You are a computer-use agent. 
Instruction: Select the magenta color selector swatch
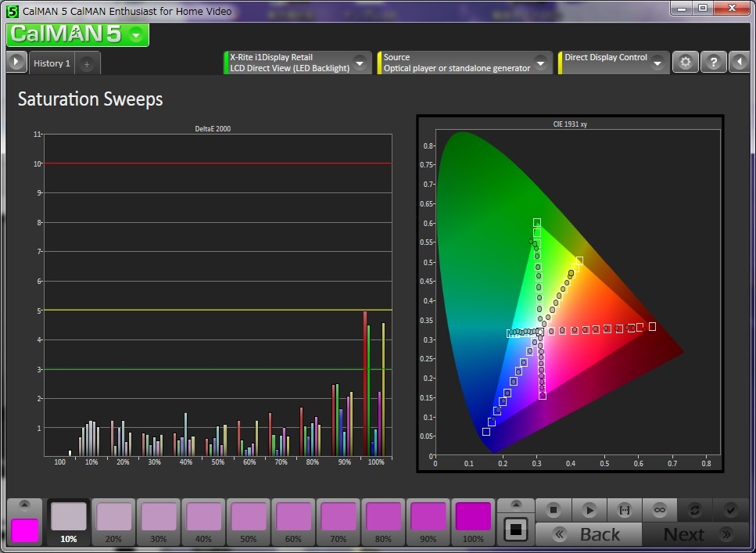pos(25,530)
